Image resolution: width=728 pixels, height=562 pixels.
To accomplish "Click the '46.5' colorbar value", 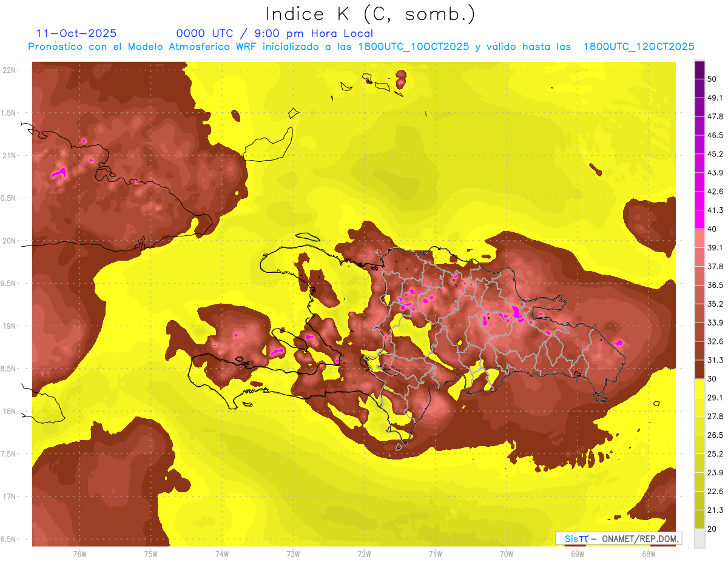I will coord(715,135).
